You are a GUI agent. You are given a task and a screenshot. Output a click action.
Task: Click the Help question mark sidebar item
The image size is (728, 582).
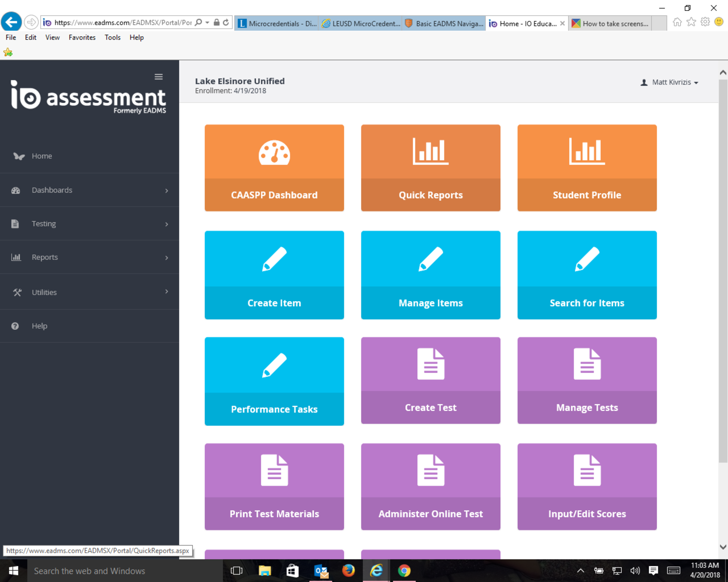[39, 326]
